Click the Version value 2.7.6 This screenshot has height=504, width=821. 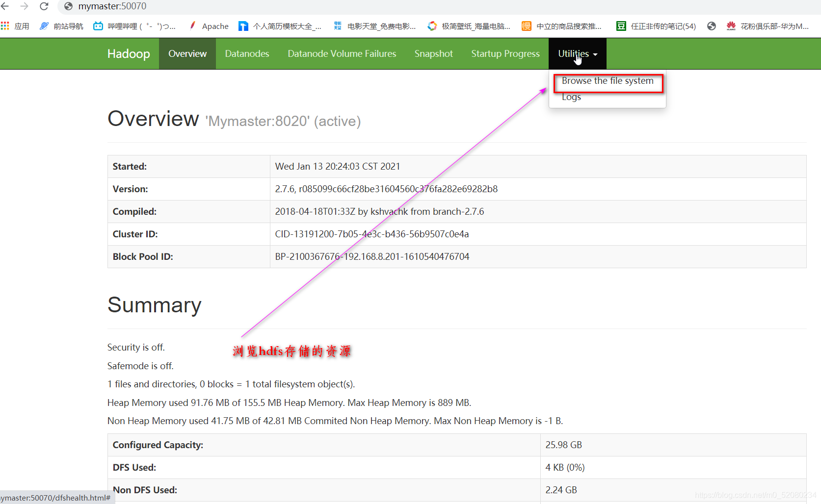pos(386,189)
